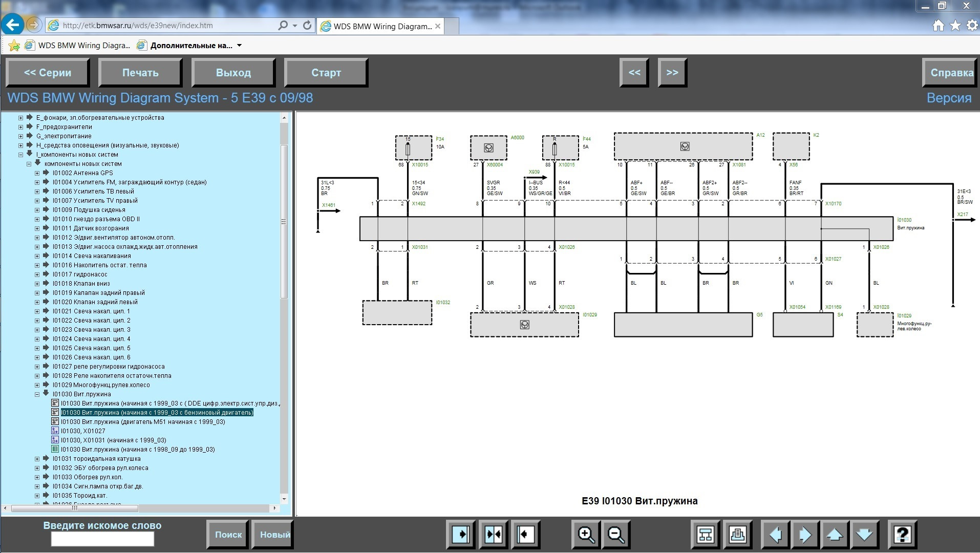Click the << previous page button
The height and width of the screenshot is (553, 980).
pos(634,73)
